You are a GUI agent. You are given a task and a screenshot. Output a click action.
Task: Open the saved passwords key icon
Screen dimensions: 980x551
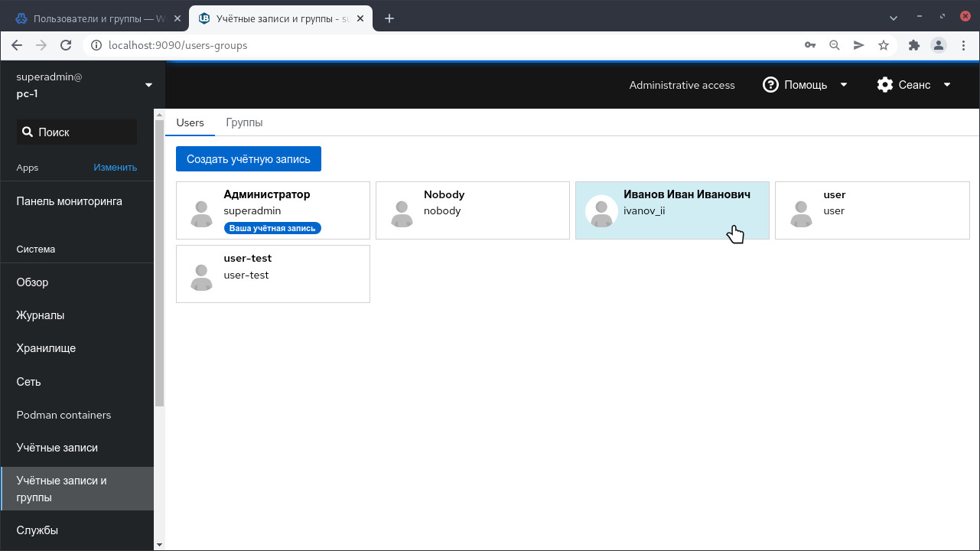(x=810, y=45)
